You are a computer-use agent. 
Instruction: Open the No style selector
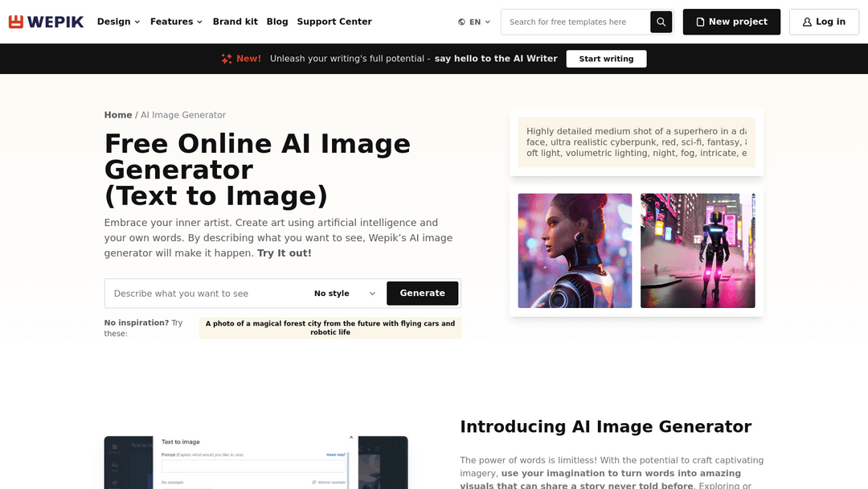click(x=345, y=294)
